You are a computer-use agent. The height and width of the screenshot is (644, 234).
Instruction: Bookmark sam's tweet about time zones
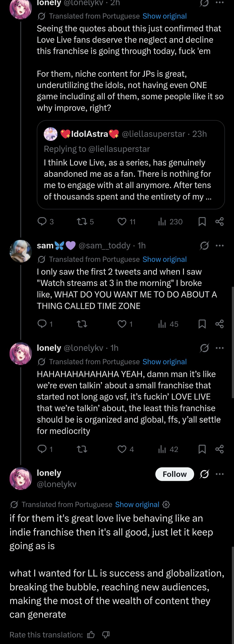click(x=202, y=324)
